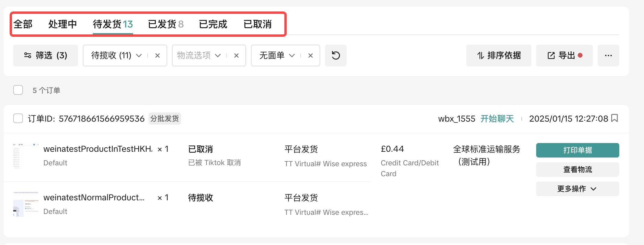Open the weinatestNormalProduct product thumbnail
This screenshot has height=245, width=644.
pos(26,204)
